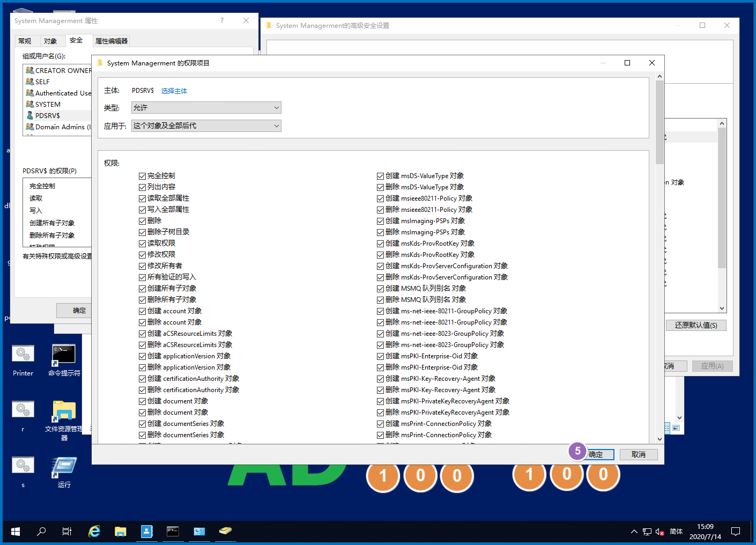The height and width of the screenshot is (545, 756).
Task: Open the notification center icon
Action: 736,532
